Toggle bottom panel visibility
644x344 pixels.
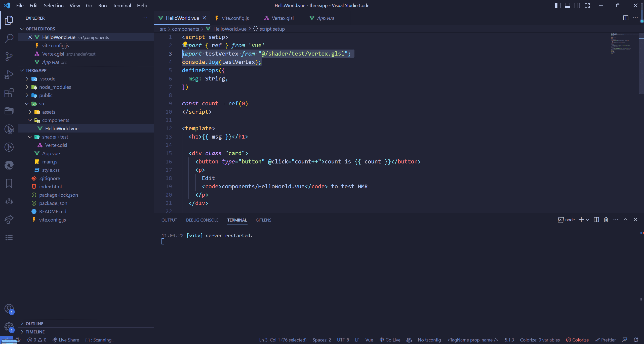coord(568,6)
